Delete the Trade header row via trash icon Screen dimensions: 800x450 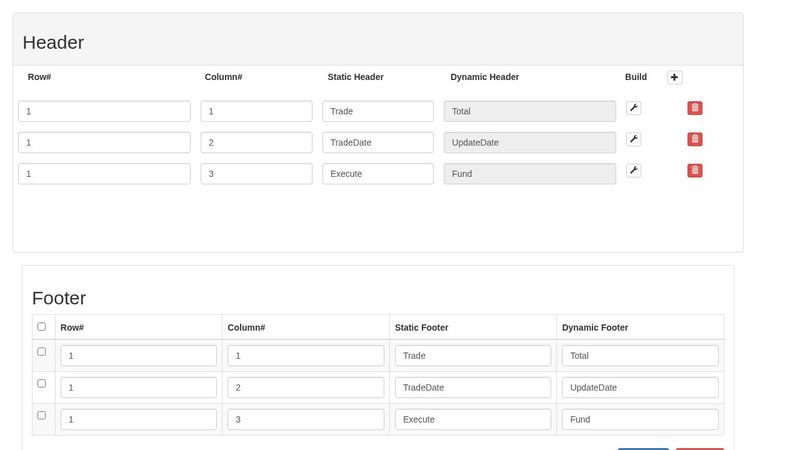click(694, 108)
